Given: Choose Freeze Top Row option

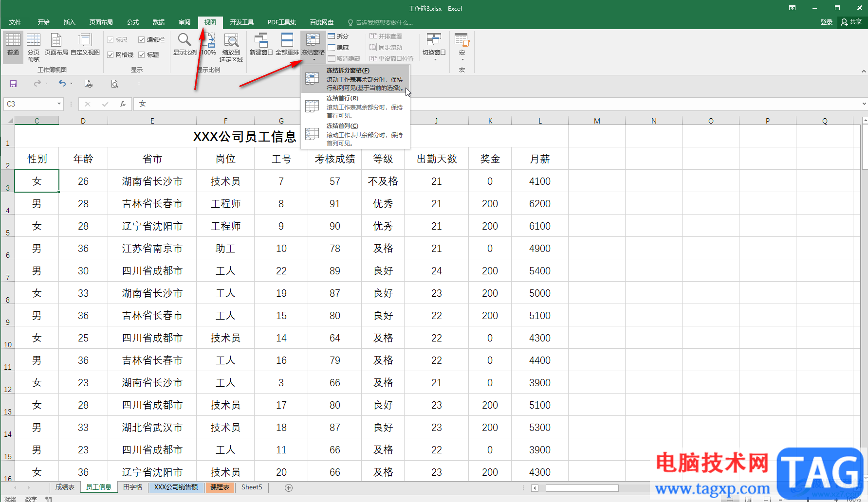Looking at the screenshot, I should point(356,107).
